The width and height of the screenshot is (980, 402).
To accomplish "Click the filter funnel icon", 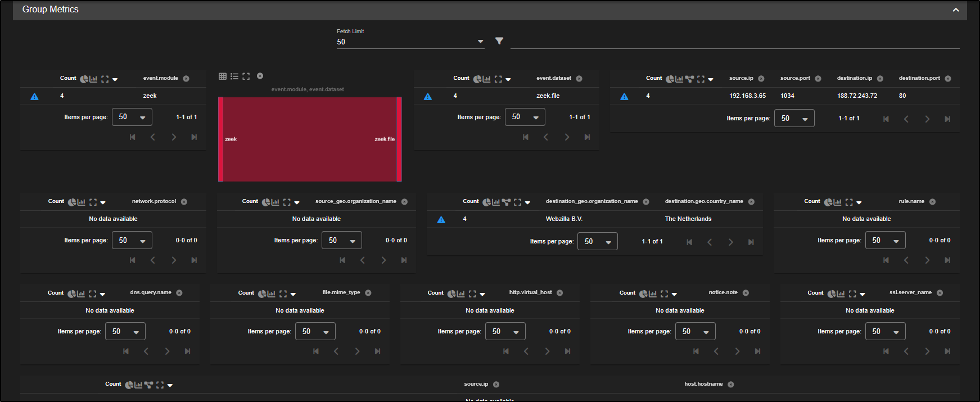I will click(499, 41).
